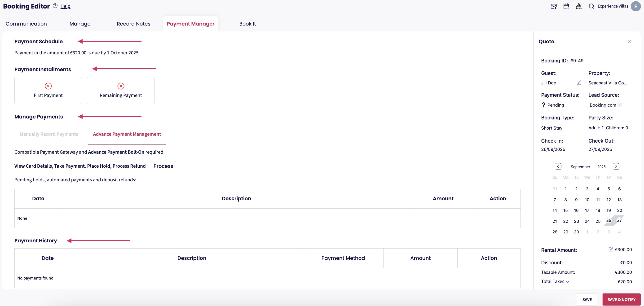Click the cleaning/housekeeping icon in header

click(578, 6)
